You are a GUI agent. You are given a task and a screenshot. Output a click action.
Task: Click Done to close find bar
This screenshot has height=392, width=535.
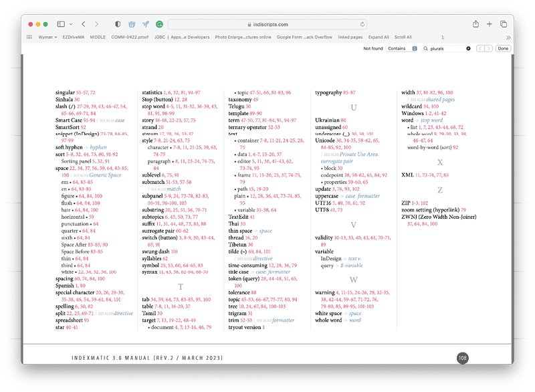[x=502, y=49]
